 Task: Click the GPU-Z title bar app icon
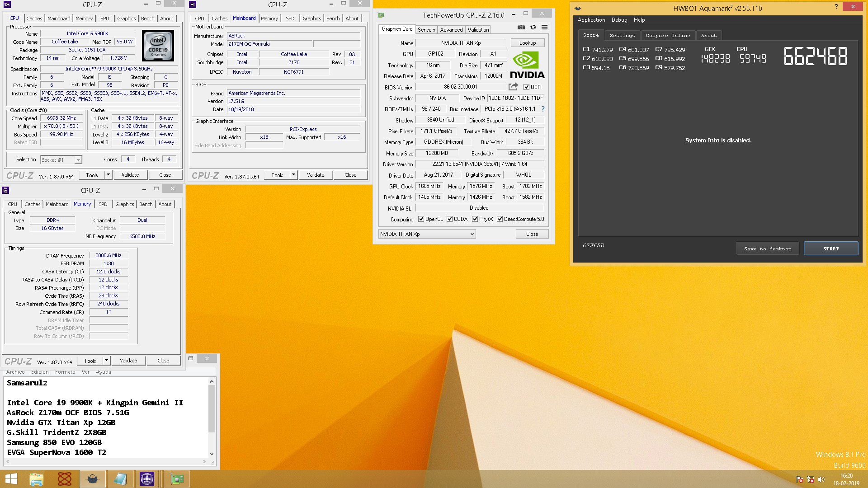coord(381,15)
